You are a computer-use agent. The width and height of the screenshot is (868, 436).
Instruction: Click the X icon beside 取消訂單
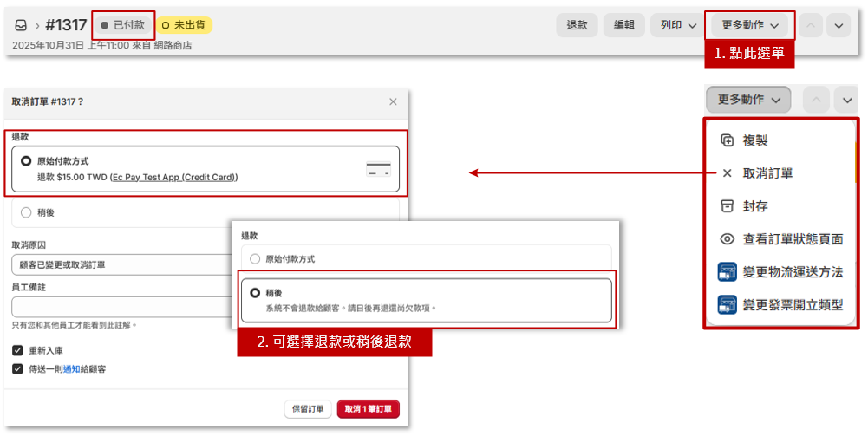[x=727, y=173]
